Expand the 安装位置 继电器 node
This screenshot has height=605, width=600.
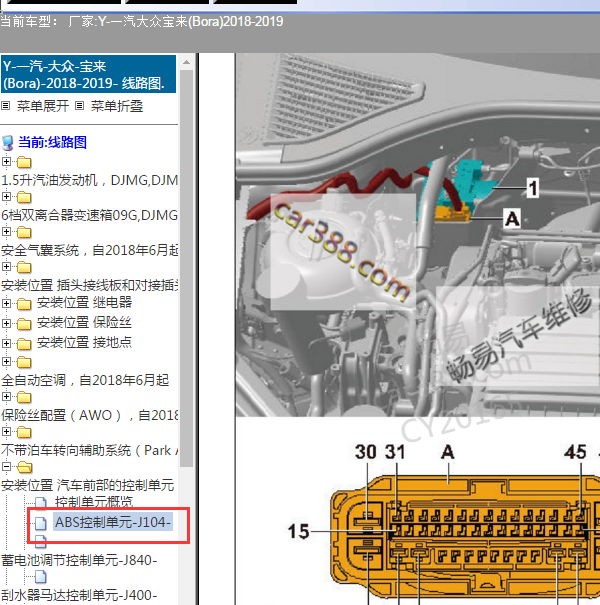(x=6, y=303)
